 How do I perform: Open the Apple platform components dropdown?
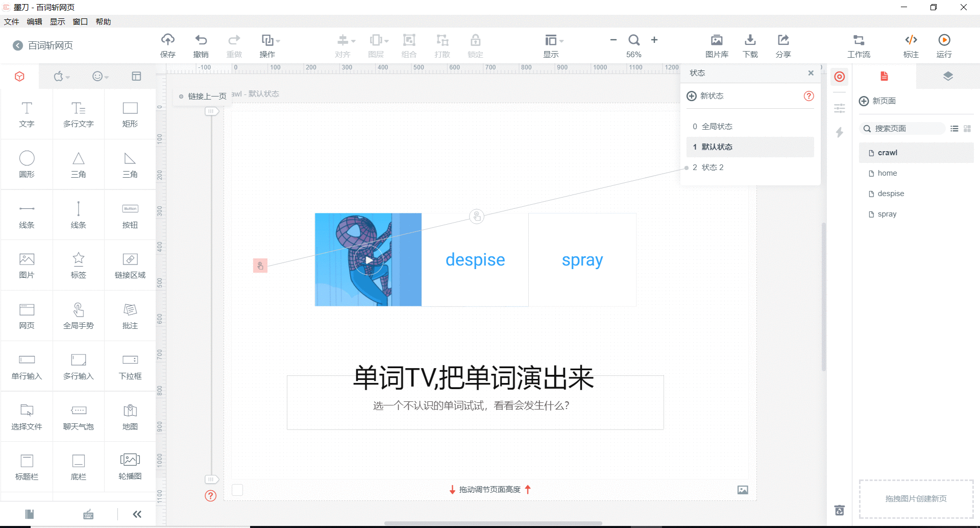click(x=62, y=77)
